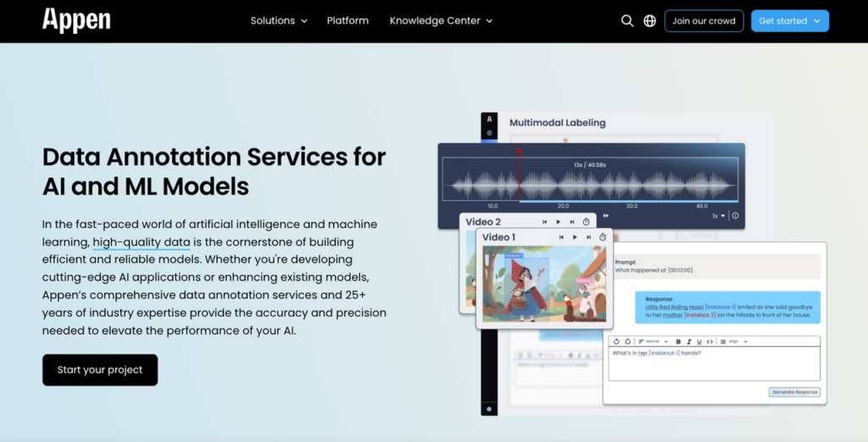Follow the high-quality data link

point(142,242)
